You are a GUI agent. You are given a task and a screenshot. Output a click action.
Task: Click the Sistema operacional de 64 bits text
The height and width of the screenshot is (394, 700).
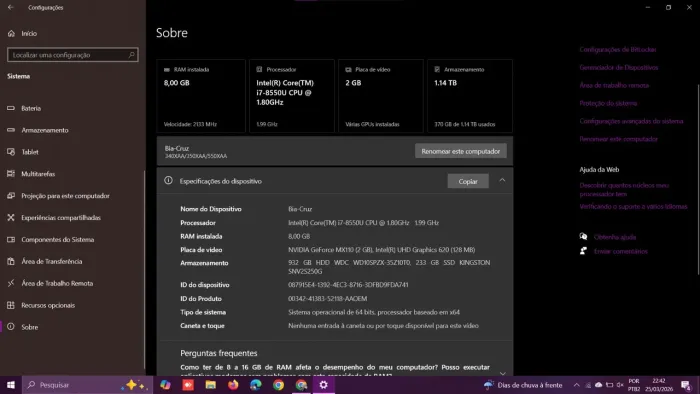point(374,312)
